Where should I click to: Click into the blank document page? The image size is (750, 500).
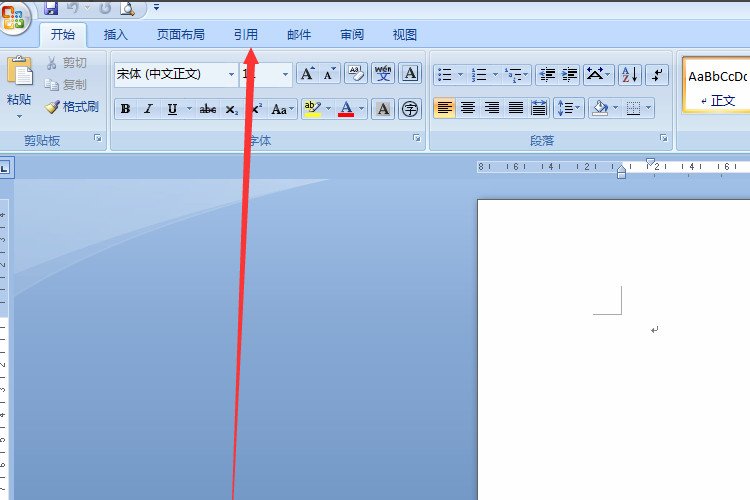coord(614,349)
